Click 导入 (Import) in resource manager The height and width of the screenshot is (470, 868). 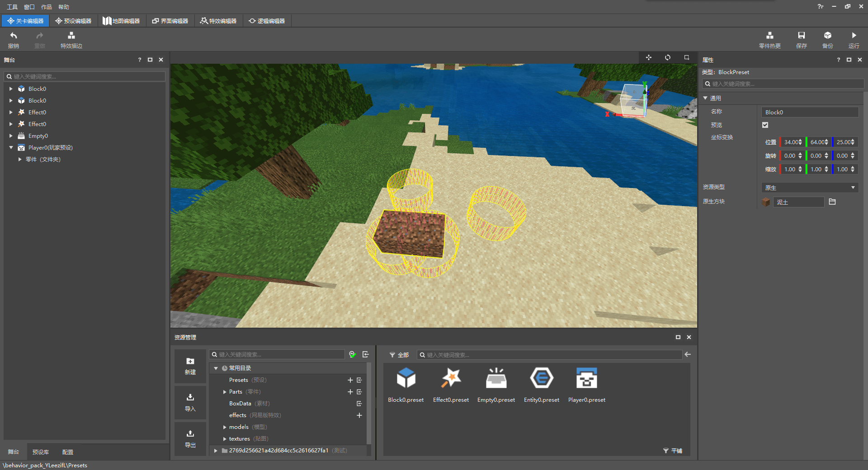pos(190,402)
